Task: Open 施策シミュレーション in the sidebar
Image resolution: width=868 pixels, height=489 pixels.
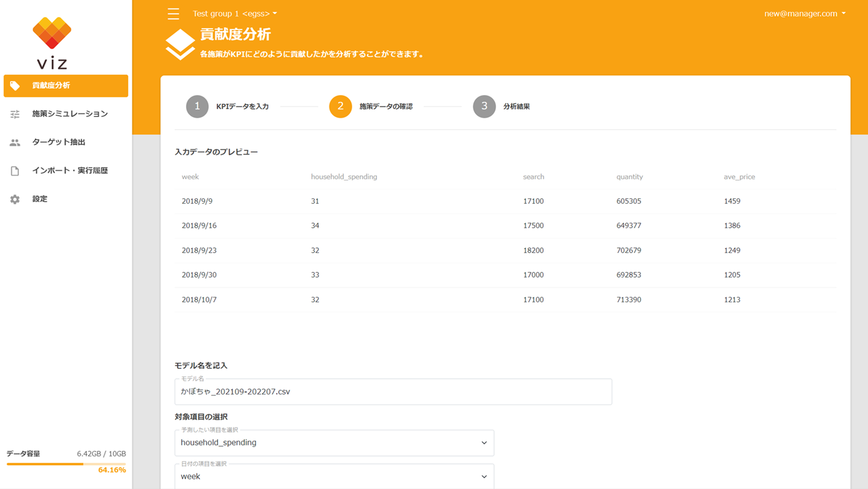Action: point(66,114)
